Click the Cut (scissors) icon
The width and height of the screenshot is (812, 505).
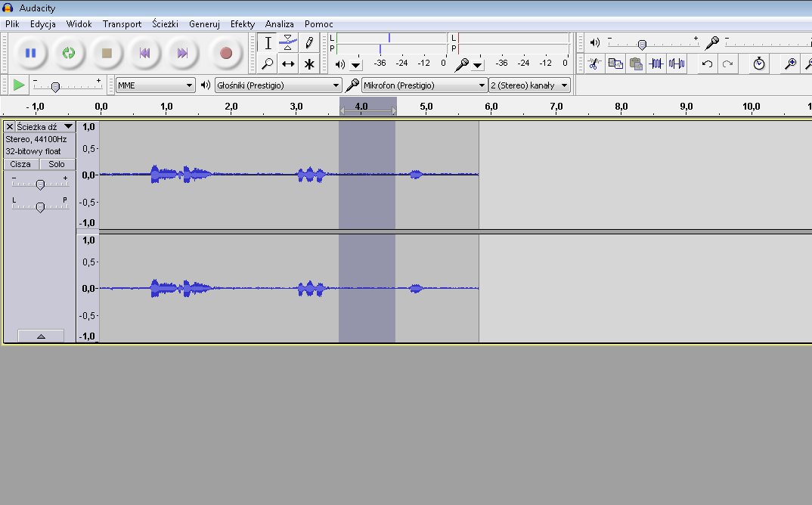(x=594, y=64)
